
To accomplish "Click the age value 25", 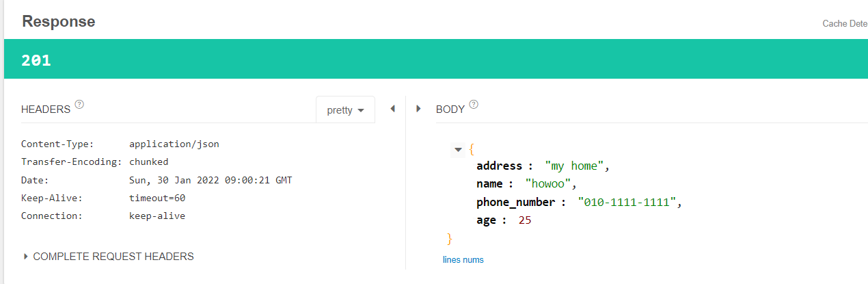I will [x=525, y=220].
